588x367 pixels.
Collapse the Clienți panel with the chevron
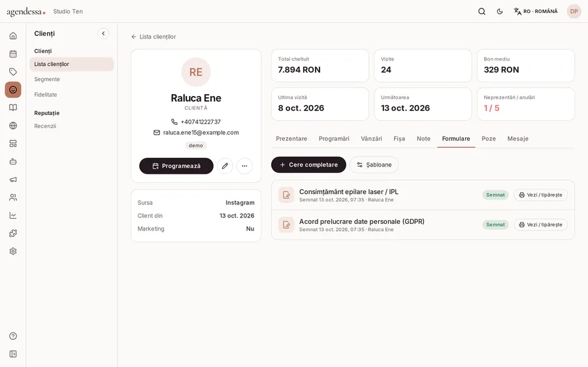pos(103,33)
